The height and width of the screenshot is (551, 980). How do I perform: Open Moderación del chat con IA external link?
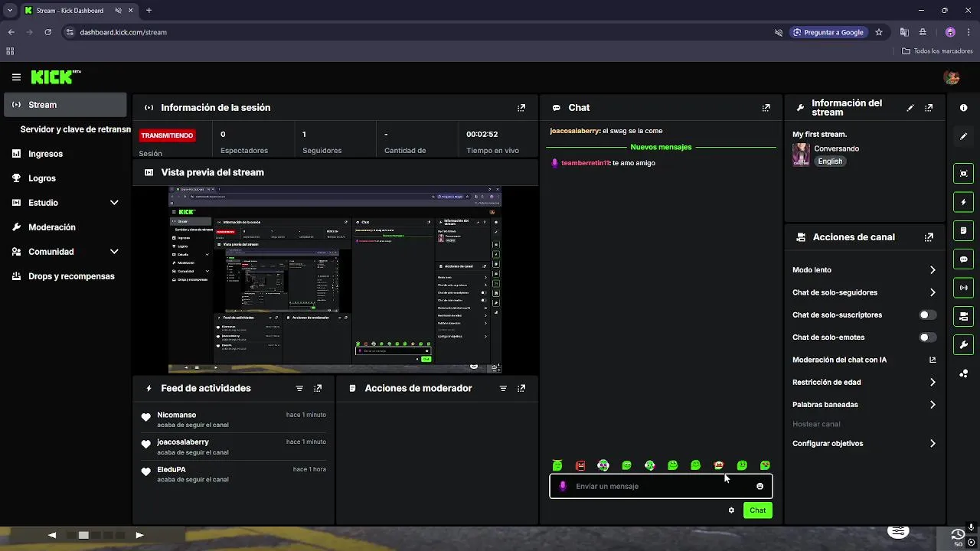[933, 360]
